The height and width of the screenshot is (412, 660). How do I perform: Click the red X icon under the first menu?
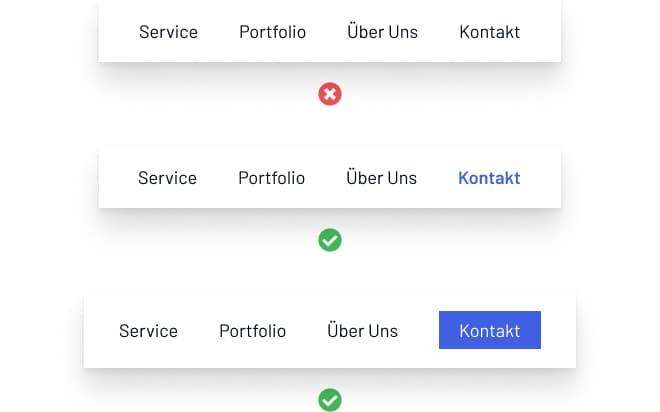[330, 94]
